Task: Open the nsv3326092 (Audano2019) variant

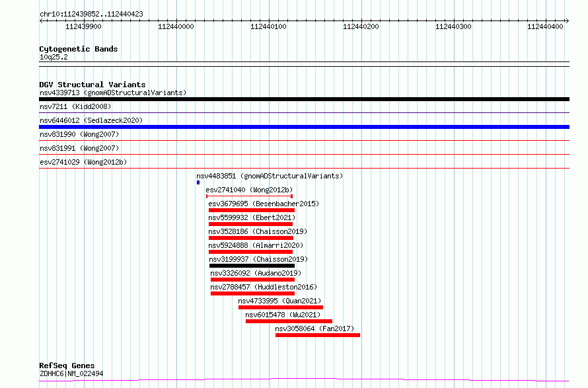Action: click(x=252, y=280)
